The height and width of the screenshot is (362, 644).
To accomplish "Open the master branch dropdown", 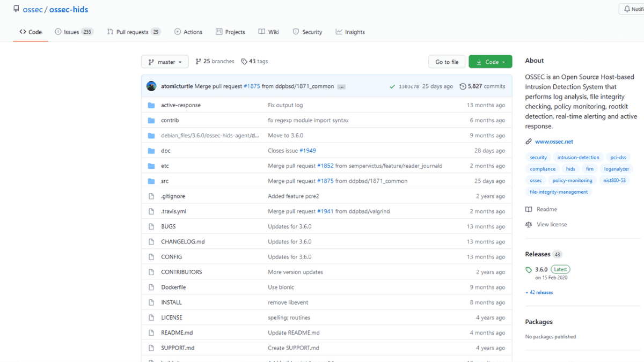I will 165,62.
